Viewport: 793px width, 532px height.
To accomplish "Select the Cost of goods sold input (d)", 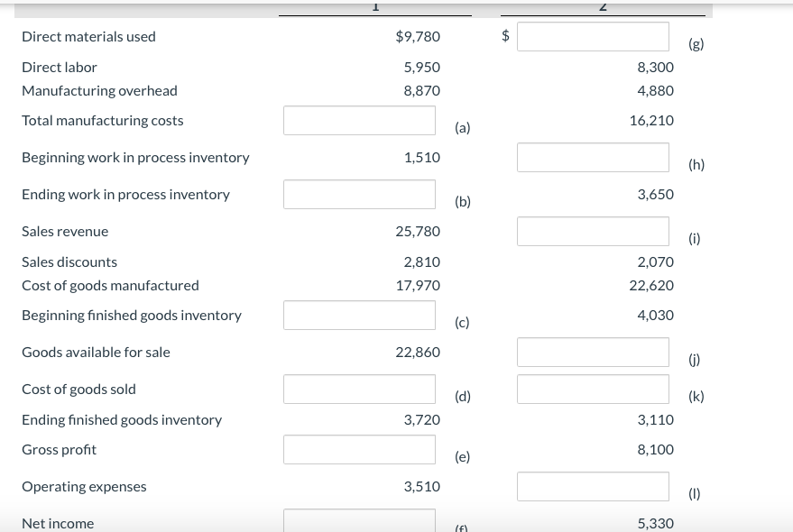I will point(359,389).
